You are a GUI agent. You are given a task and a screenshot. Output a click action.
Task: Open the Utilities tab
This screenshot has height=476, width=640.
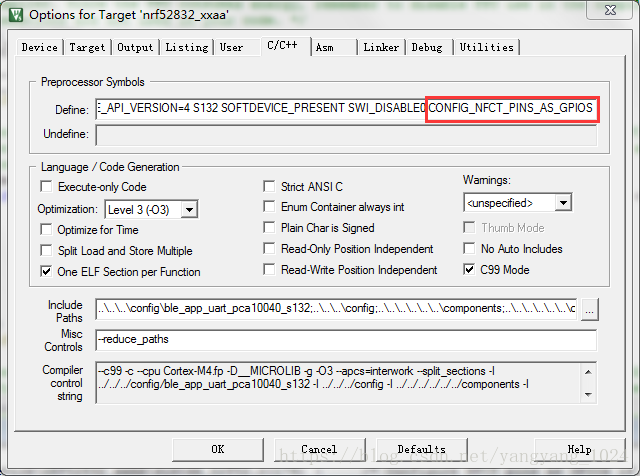click(487, 47)
